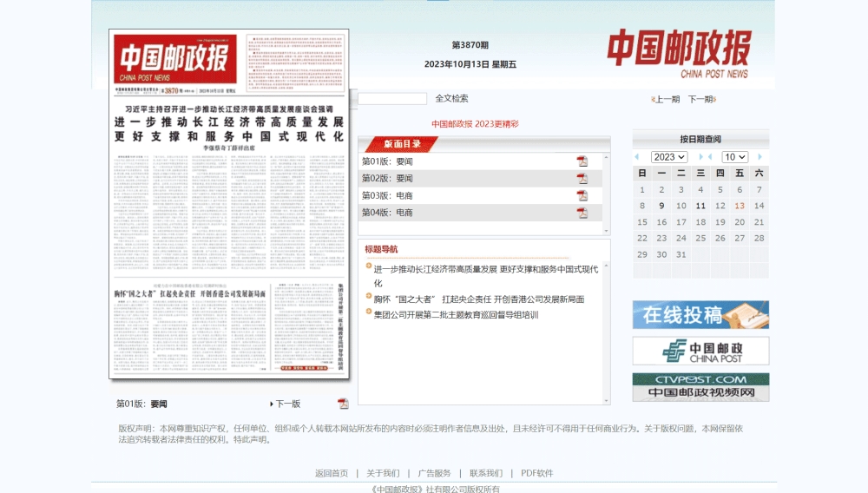Select calendar date 13
Viewport: 868px width, 493px height.
pos(740,206)
